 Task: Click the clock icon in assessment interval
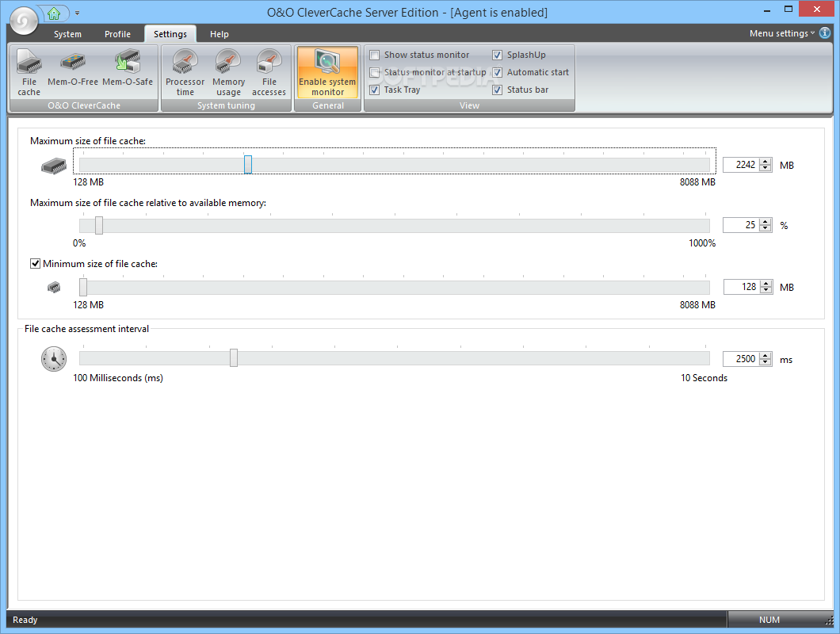tap(54, 359)
